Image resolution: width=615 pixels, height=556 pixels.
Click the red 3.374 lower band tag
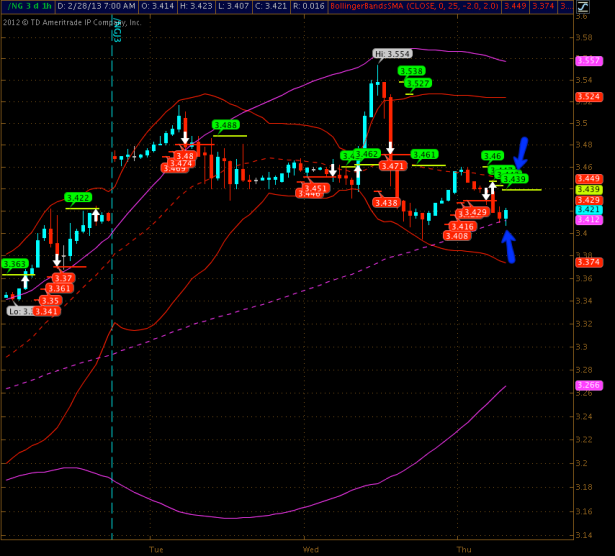589,262
